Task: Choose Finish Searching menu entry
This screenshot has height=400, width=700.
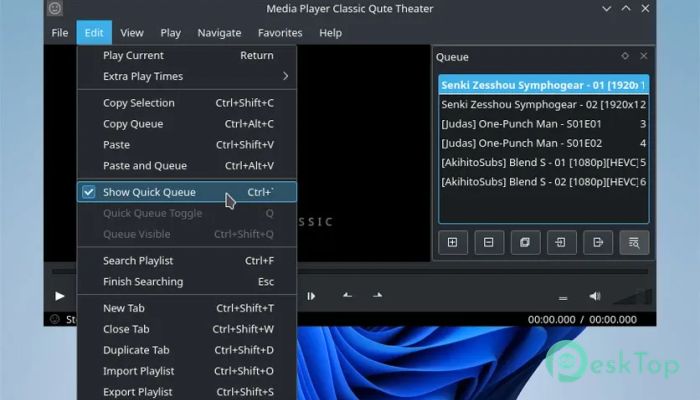Action: point(187,282)
